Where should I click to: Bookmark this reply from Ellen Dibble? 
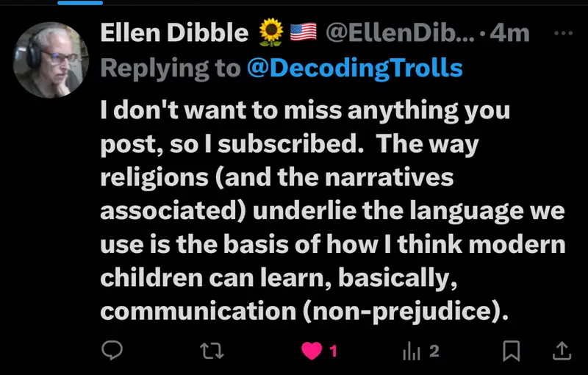coord(511,351)
